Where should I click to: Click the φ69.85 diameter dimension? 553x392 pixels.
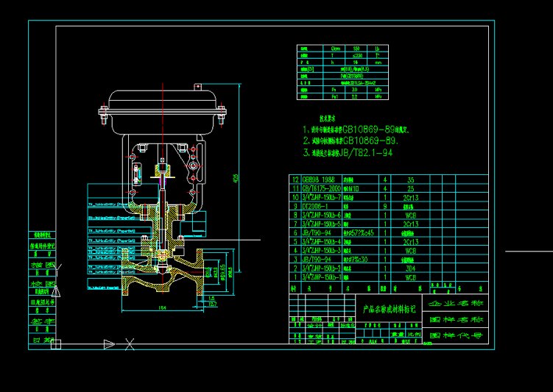(222, 272)
